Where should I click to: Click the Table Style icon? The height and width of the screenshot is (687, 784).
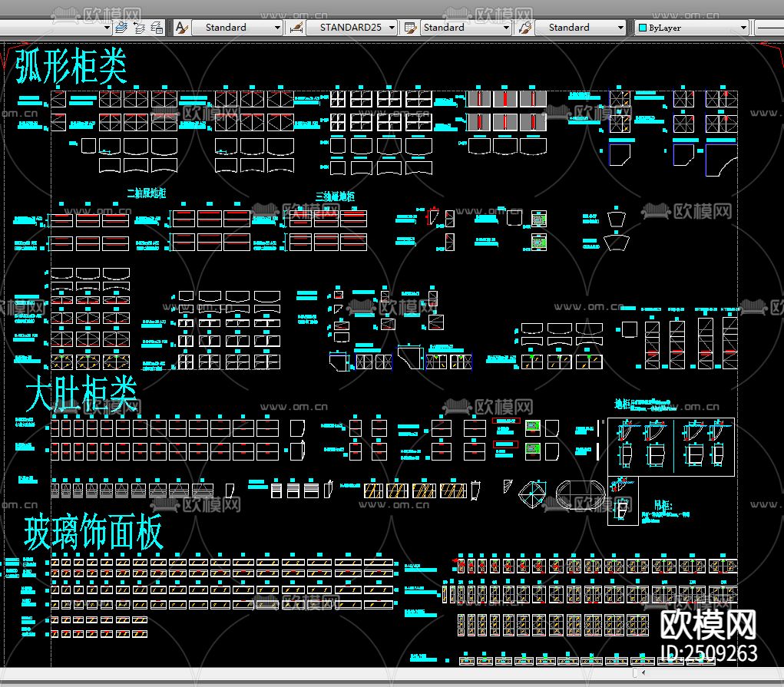(x=410, y=28)
